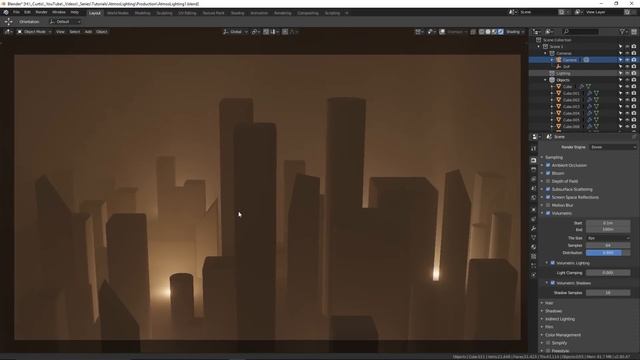Open the pivot point selector

click(x=256, y=32)
